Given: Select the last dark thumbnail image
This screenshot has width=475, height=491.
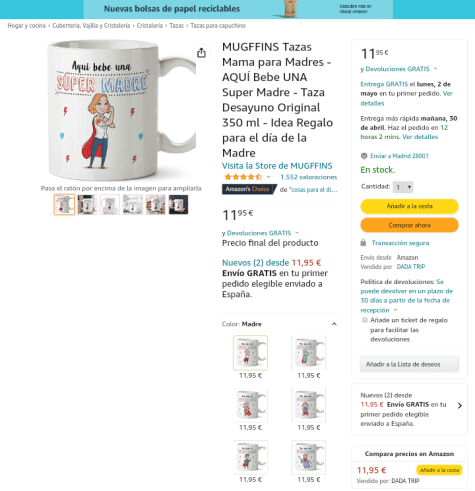Looking at the screenshot, I should pos(178,205).
